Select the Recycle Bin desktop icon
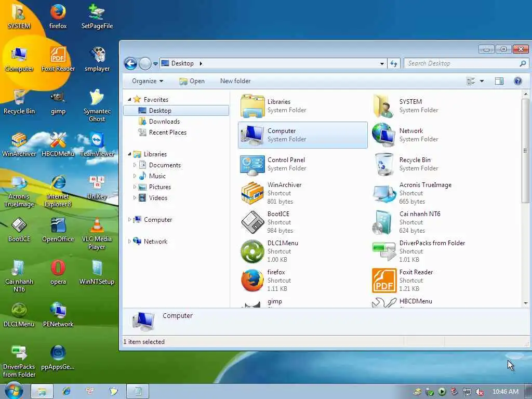The image size is (532, 399). [19, 102]
